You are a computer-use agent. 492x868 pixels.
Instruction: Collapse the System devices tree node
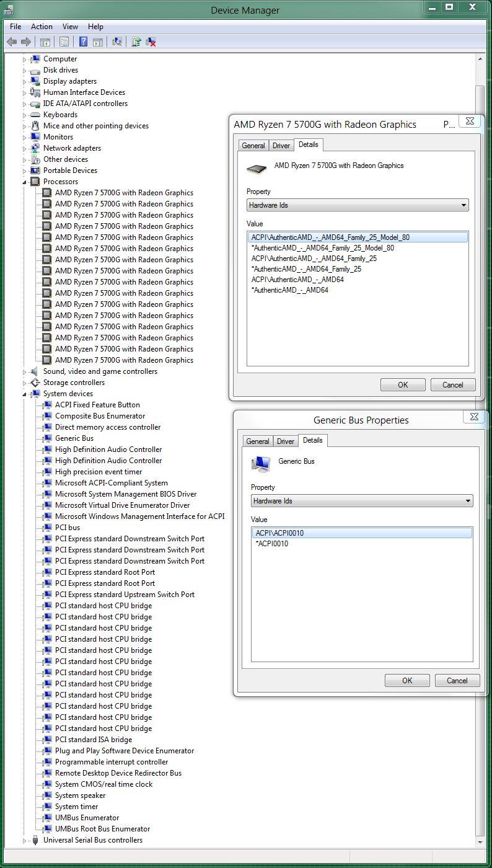click(25, 394)
